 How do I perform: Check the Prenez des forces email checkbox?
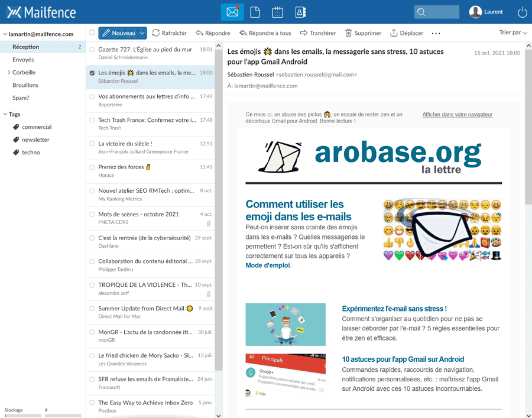[92, 167]
